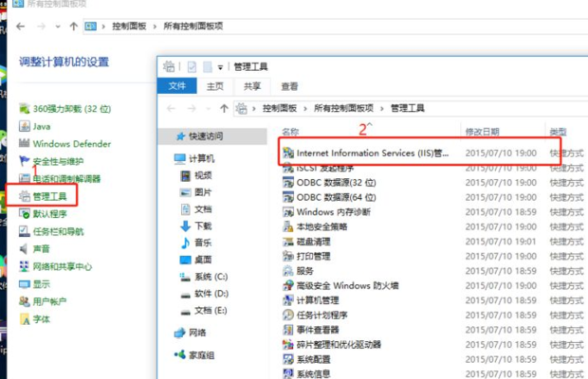Open the 网络和共享中心 icon
The image size is (588, 379).
[25, 266]
